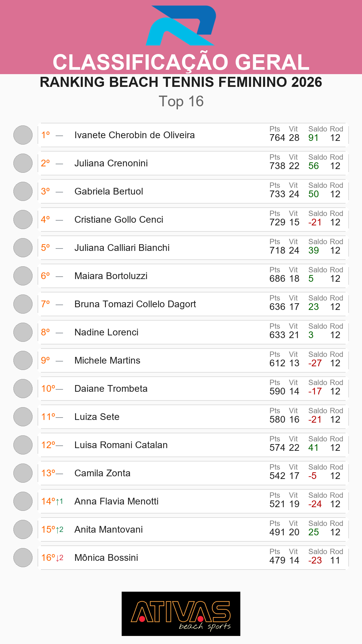Image resolution: width=362 pixels, height=644 pixels.
Task: Click Luisa Romani Catalan's saldo 41
Action: point(313,448)
